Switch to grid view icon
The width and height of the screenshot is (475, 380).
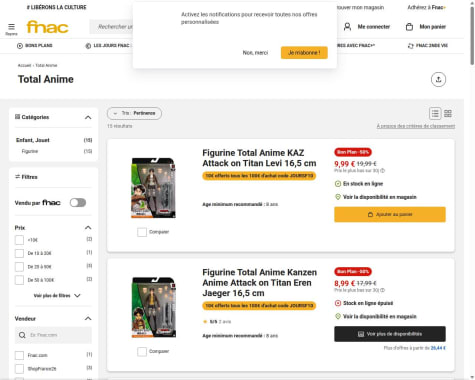tap(448, 113)
